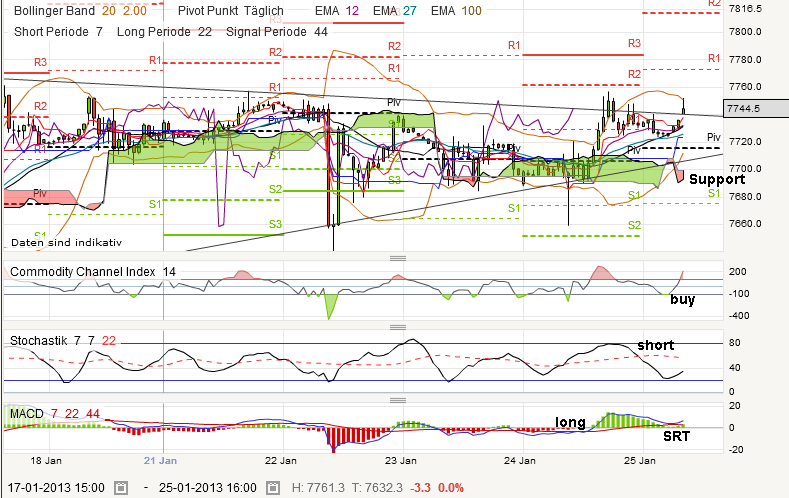
Task: Click the H: 7761.3 high value
Action: 318,487
